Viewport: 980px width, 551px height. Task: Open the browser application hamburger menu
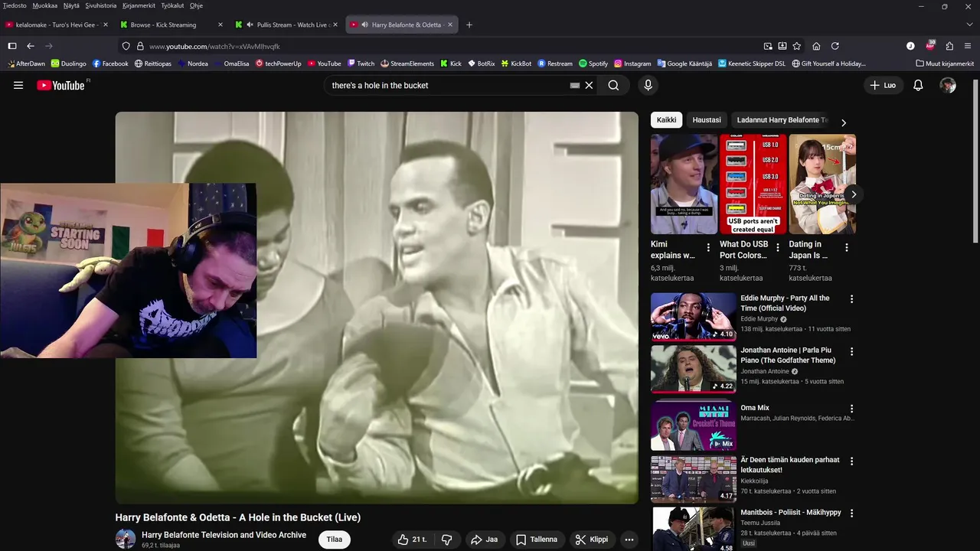click(968, 46)
